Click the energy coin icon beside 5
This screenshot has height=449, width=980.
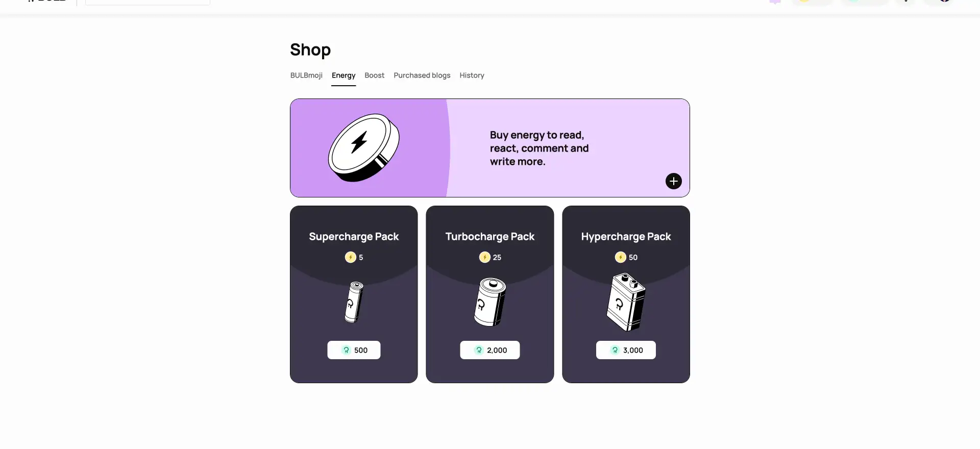point(350,257)
